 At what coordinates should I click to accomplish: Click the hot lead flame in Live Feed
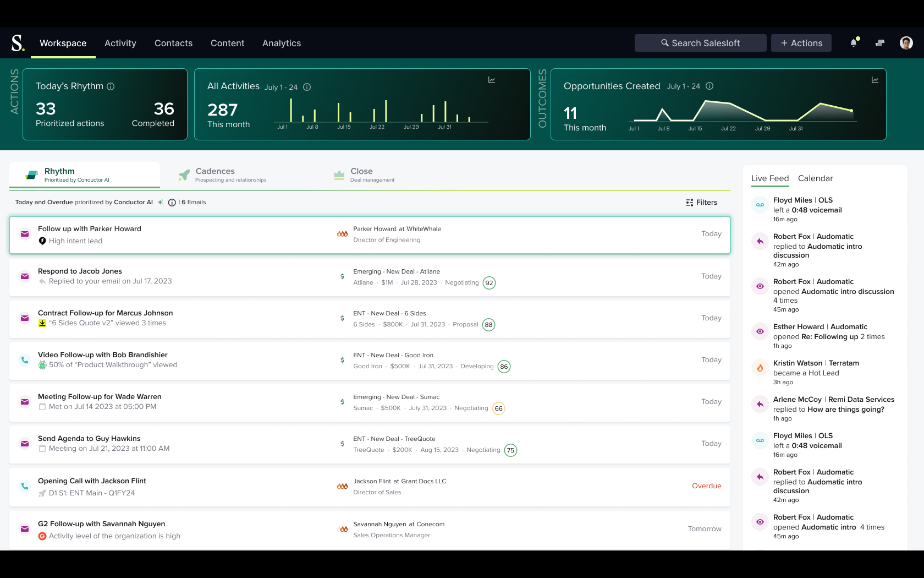click(760, 368)
